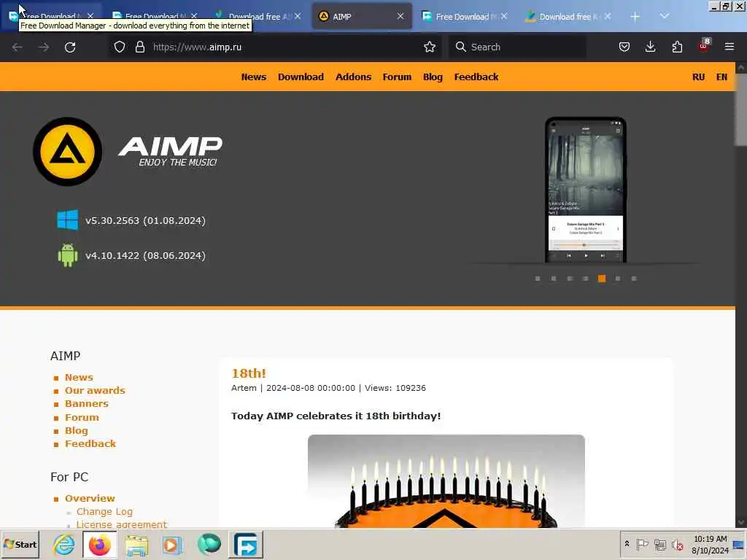Open Change Log under For PC
This screenshot has width=747, height=560.
click(104, 511)
